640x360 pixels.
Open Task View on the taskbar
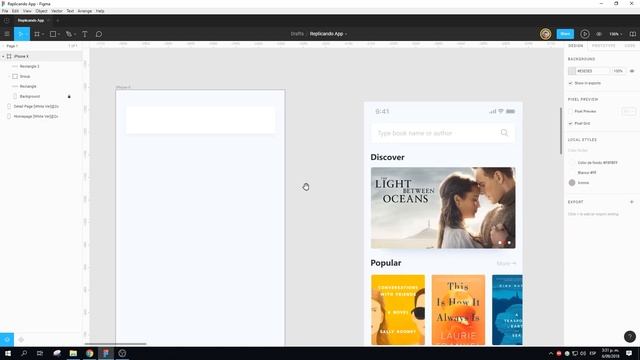[40, 353]
